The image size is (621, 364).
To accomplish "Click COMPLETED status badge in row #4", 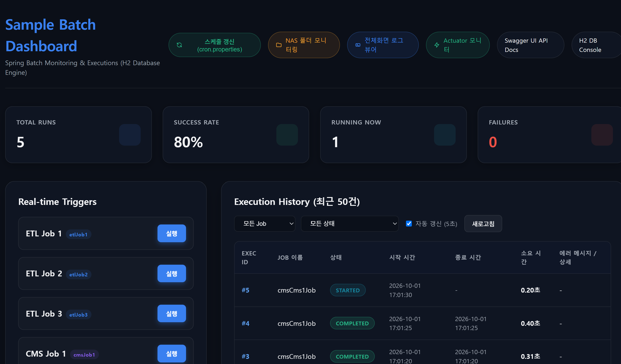I will (x=352, y=323).
